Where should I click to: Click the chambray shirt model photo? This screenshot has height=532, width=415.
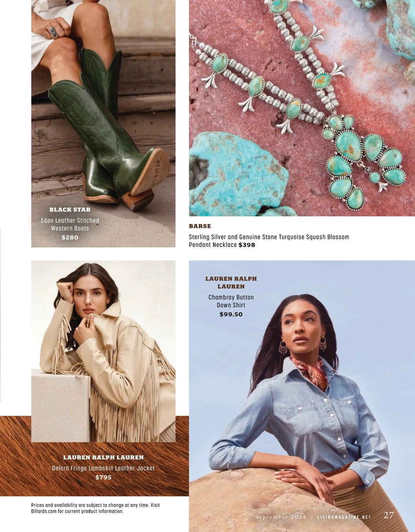pos(302,396)
